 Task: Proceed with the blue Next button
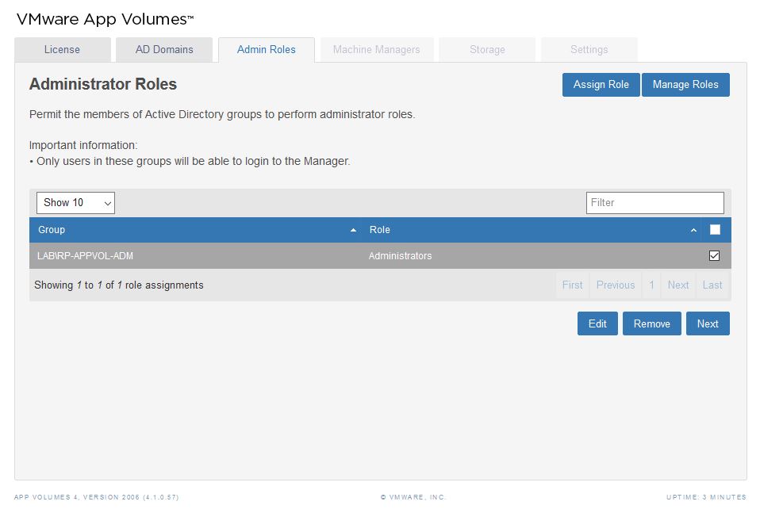(708, 324)
